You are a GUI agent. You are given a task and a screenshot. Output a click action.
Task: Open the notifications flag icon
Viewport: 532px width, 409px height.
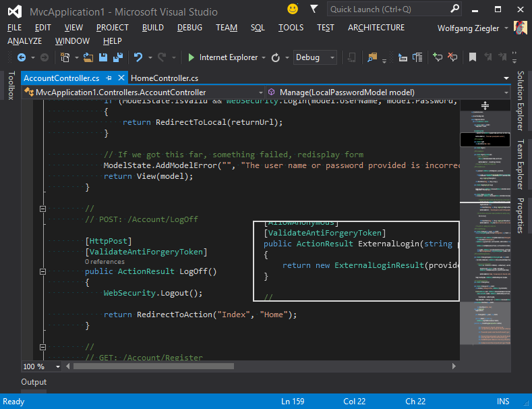(314, 9)
